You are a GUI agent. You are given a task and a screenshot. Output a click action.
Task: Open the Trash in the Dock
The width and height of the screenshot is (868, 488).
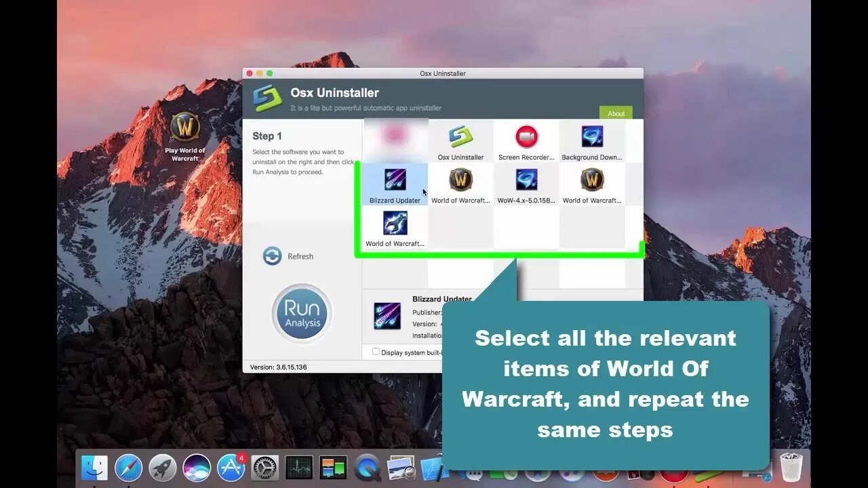pyautogui.click(x=791, y=468)
